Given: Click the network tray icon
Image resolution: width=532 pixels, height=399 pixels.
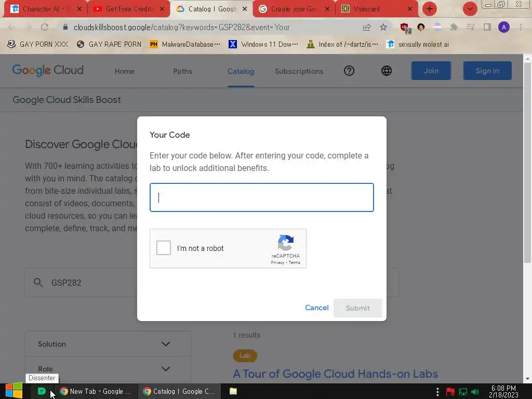Looking at the screenshot, I should (x=463, y=392).
